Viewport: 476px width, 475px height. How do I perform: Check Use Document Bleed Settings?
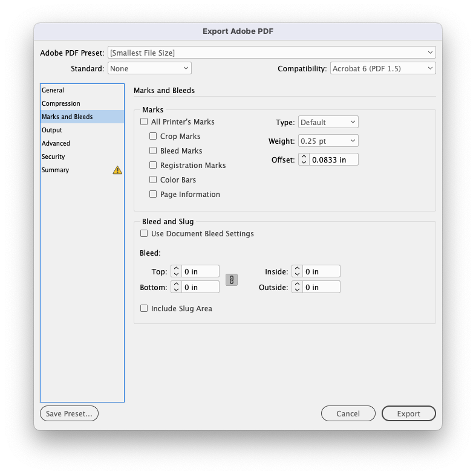144,233
